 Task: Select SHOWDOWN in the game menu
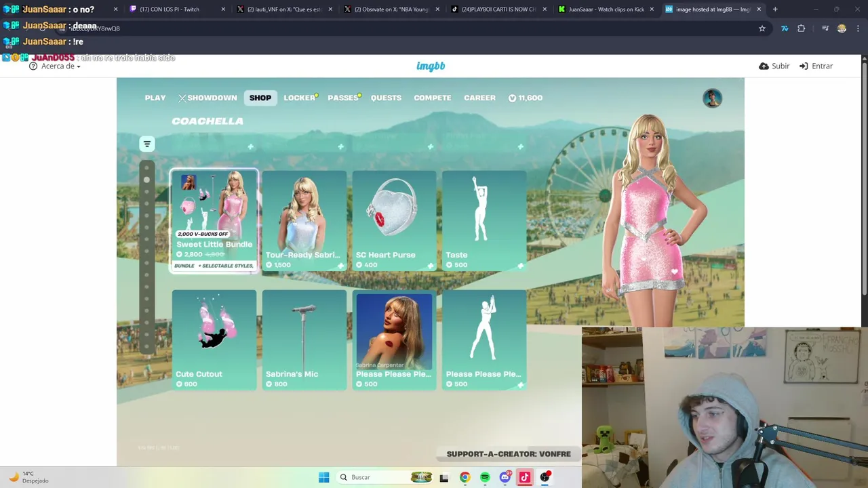click(208, 98)
